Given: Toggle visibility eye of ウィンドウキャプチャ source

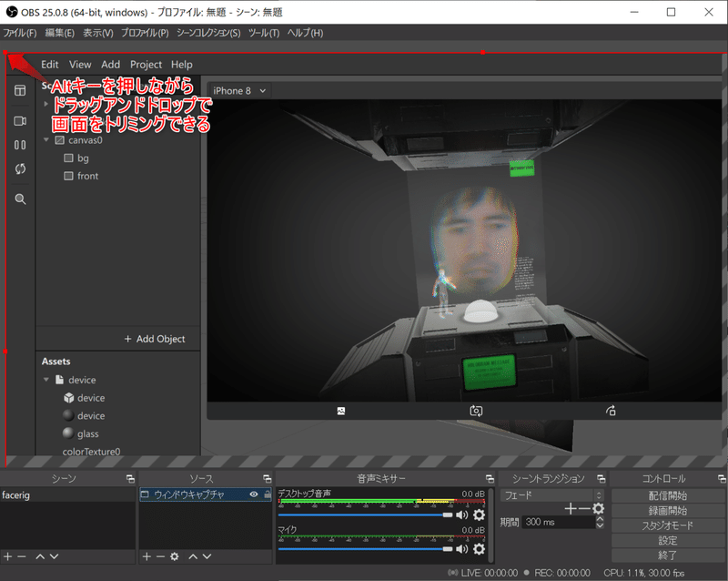Looking at the screenshot, I should point(254,494).
